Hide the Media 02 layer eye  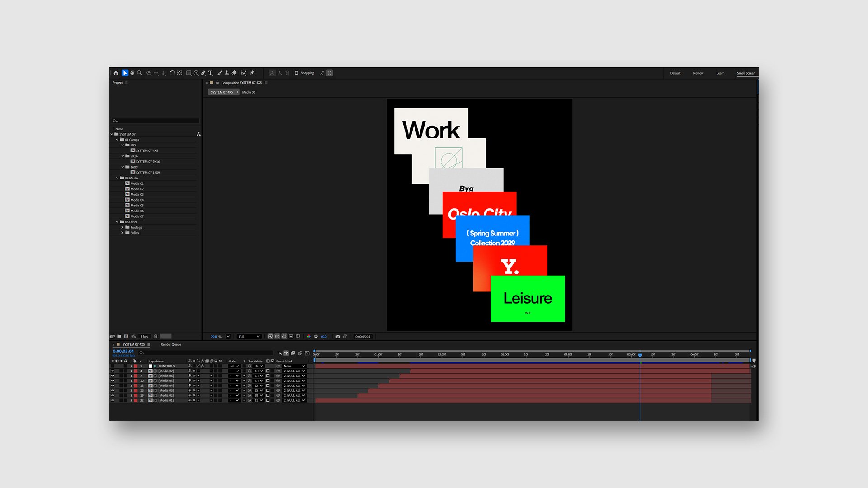tap(113, 395)
